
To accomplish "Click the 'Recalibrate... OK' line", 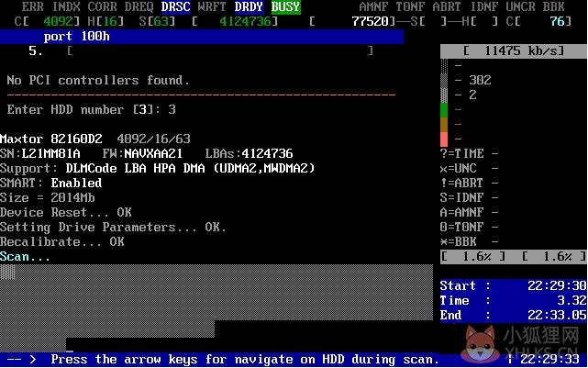I will pos(61,241).
